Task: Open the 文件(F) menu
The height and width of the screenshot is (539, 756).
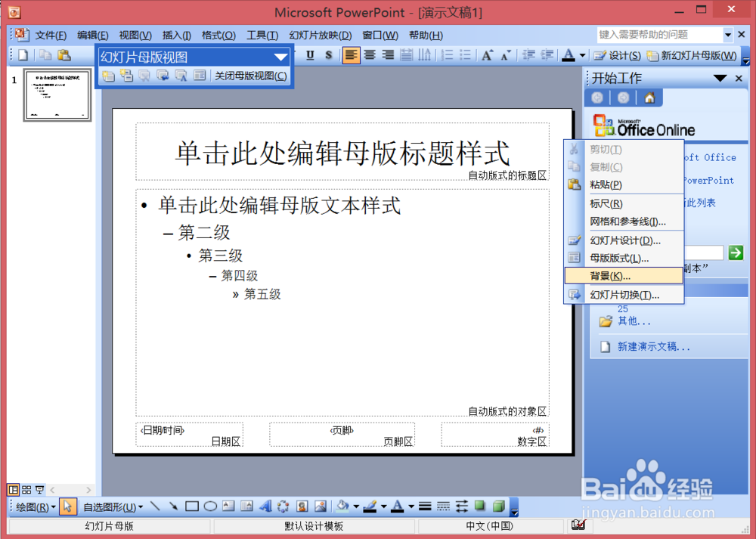Action: 51,36
